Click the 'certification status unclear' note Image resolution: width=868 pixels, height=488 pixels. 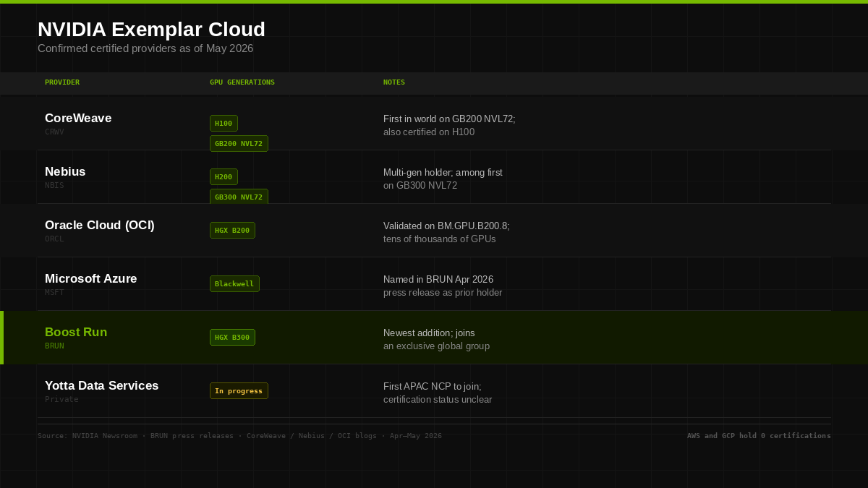point(438,400)
